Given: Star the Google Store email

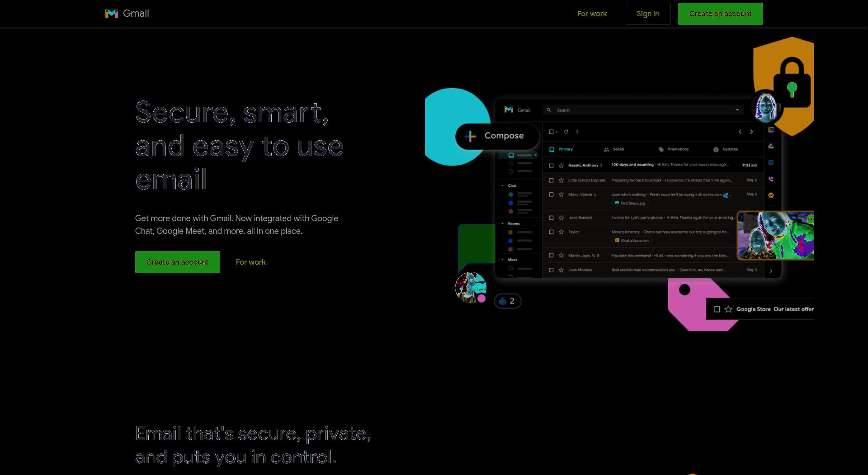Looking at the screenshot, I should [x=728, y=309].
